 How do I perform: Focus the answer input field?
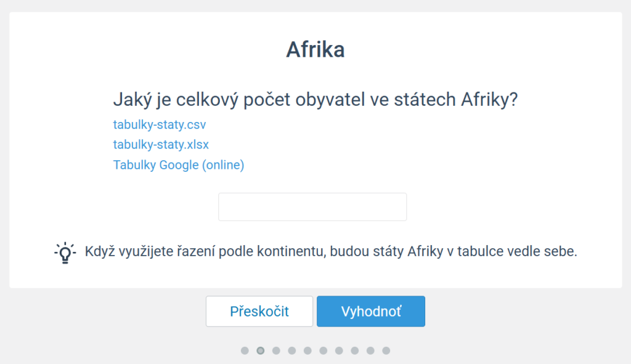click(x=312, y=207)
